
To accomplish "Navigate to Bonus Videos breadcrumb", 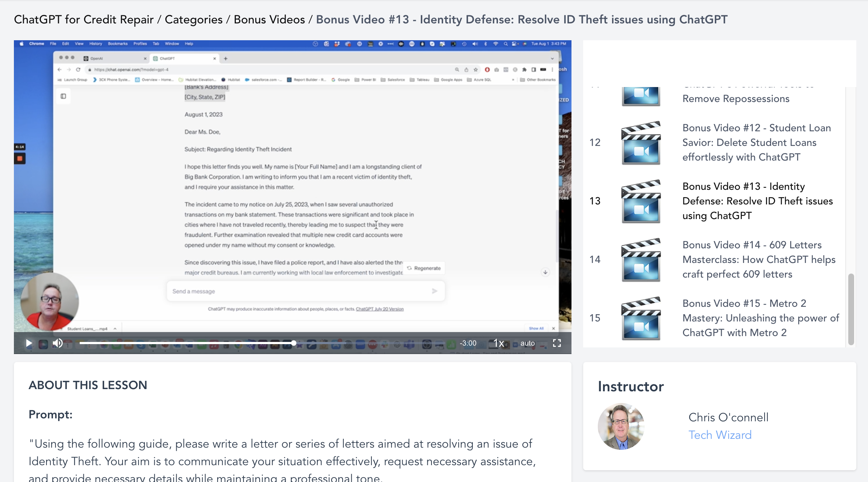I will pos(269,19).
